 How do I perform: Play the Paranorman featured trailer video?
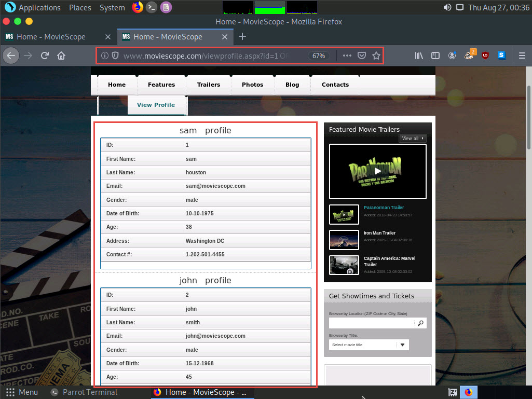pos(378,171)
